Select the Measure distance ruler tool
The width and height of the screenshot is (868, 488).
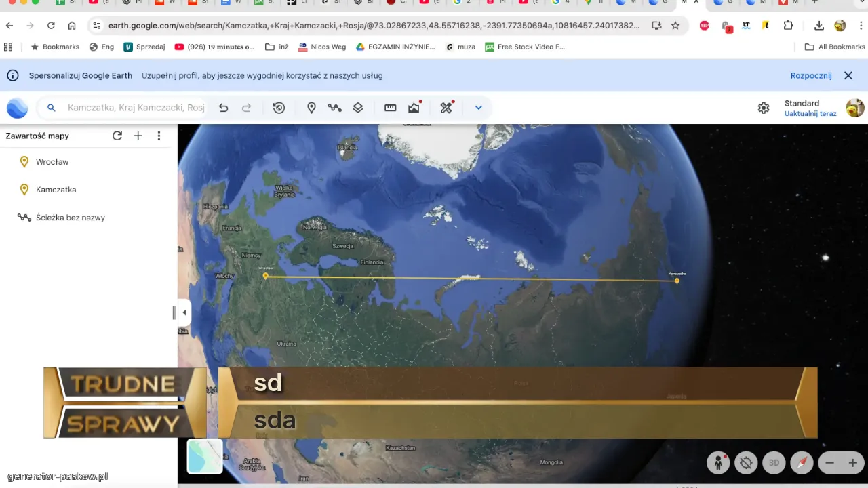coord(390,108)
